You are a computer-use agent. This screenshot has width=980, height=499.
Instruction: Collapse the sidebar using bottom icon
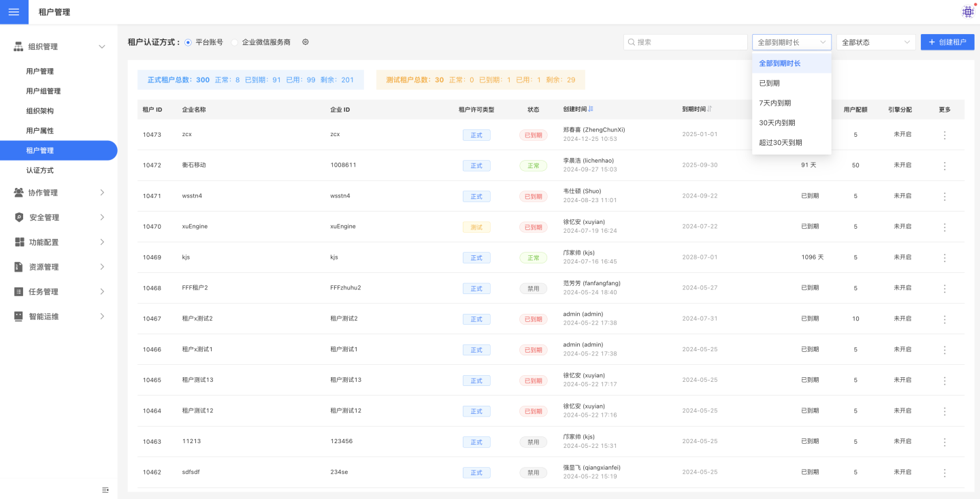click(105, 489)
